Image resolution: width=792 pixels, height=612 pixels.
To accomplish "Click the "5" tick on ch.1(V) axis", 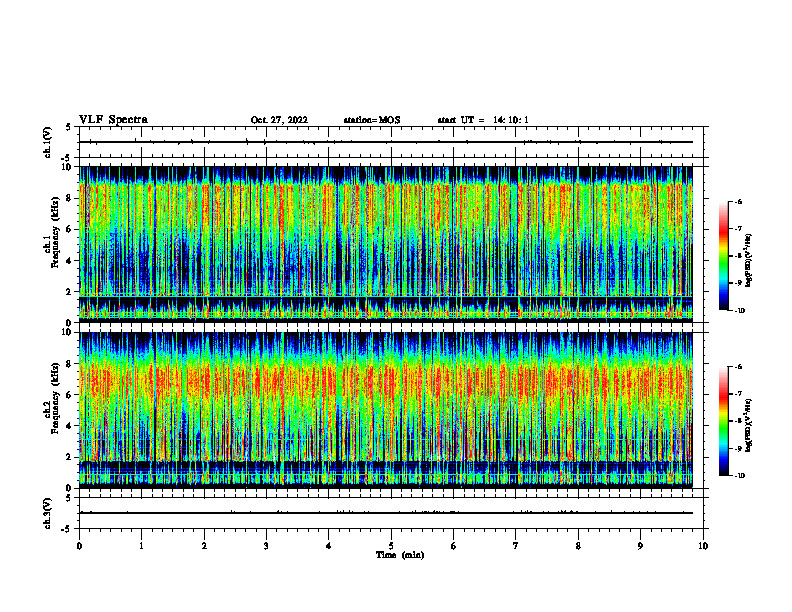I will coord(69,127).
